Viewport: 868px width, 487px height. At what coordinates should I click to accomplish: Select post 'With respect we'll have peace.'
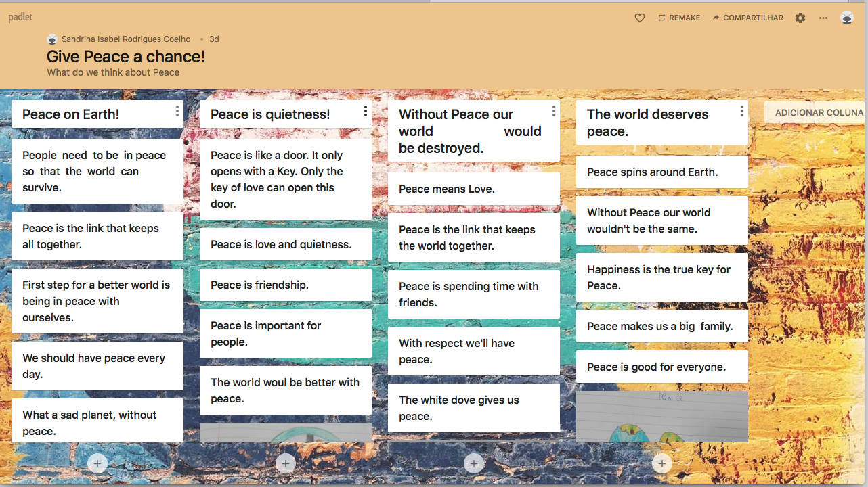point(474,351)
